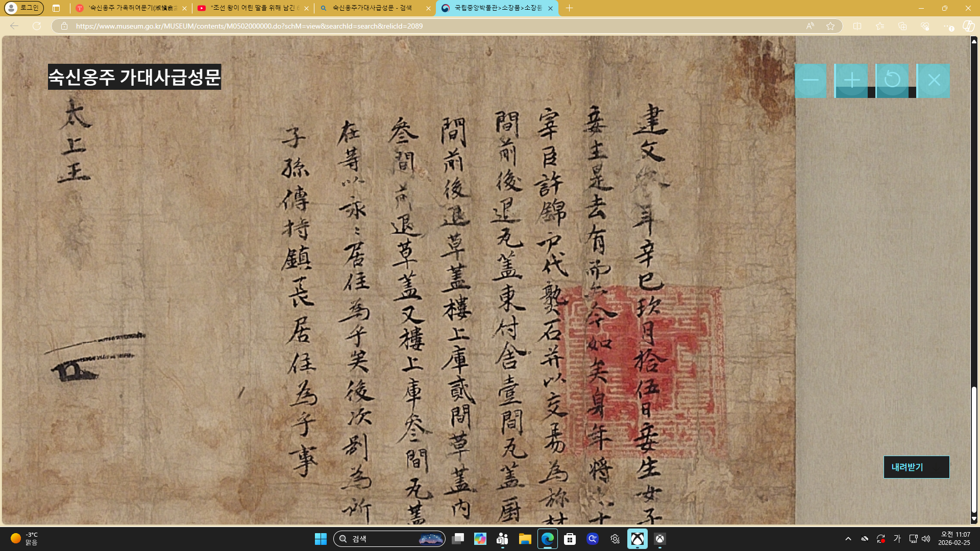980x551 pixels.
Task: Close the image viewer overlay
Action: 934,81
